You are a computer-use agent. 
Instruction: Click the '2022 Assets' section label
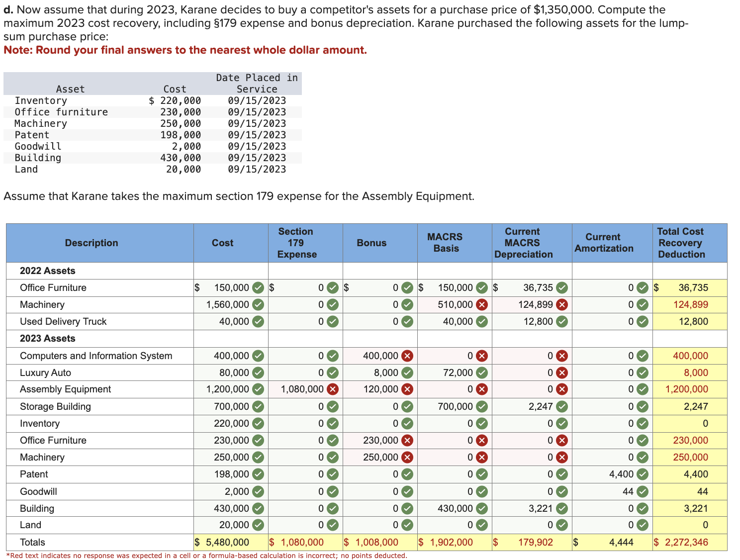pos(48,271)
